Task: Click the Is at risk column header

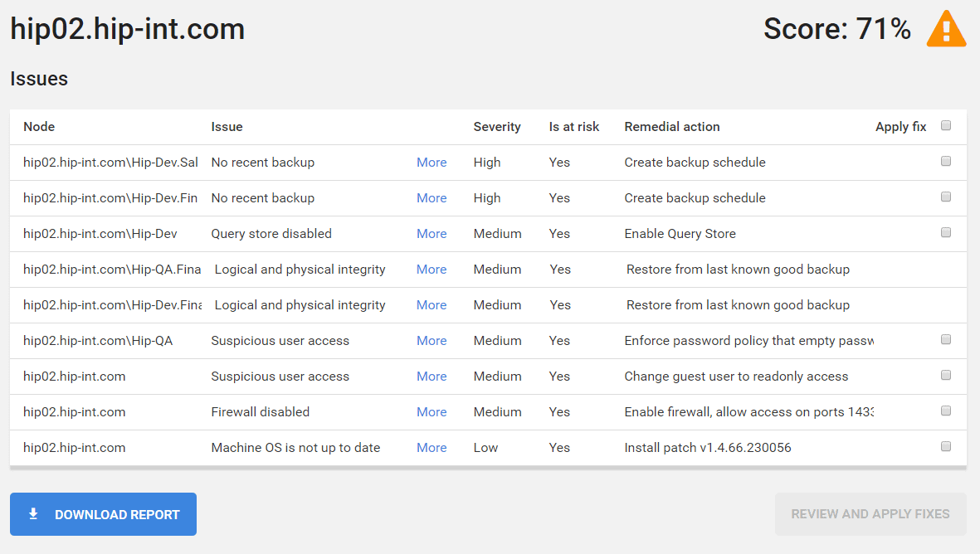Action: pyautogui.click(x=573, y=127)
